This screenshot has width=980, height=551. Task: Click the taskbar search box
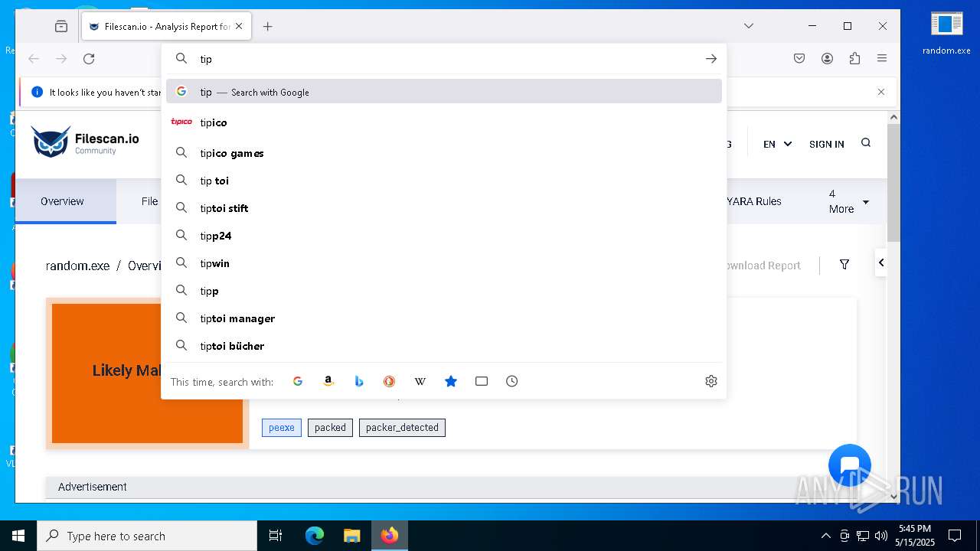(147, 536)
